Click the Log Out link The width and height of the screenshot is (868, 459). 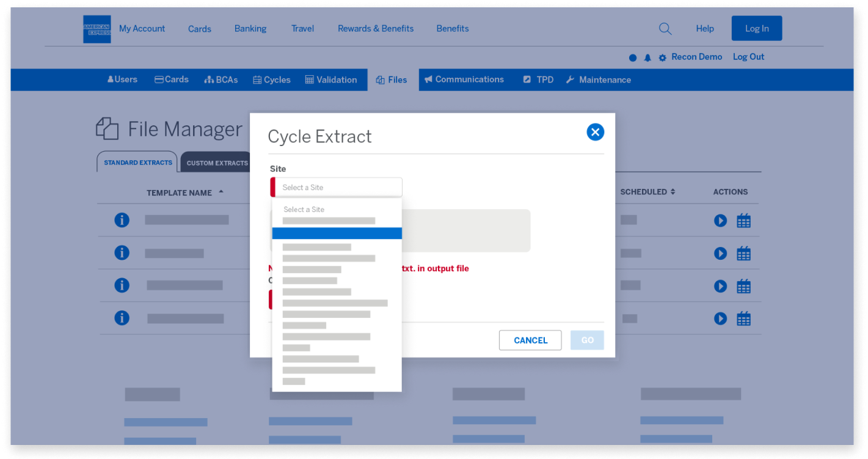click(x=748, y=57)
